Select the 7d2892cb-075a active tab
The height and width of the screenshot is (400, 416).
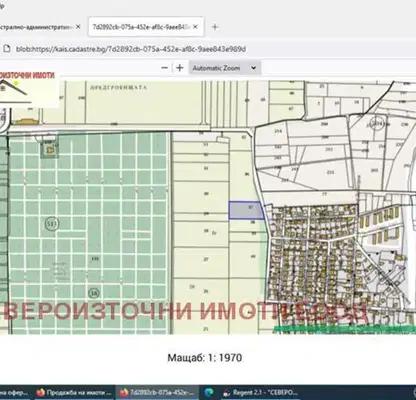pos(146,27)
